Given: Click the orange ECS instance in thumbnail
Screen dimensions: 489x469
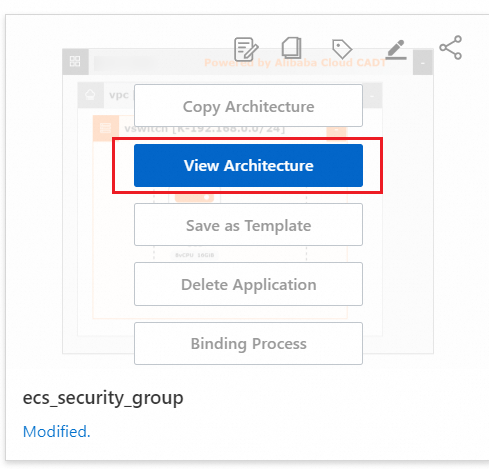Looking at the screenshot, I should click(x=194, y=197).
